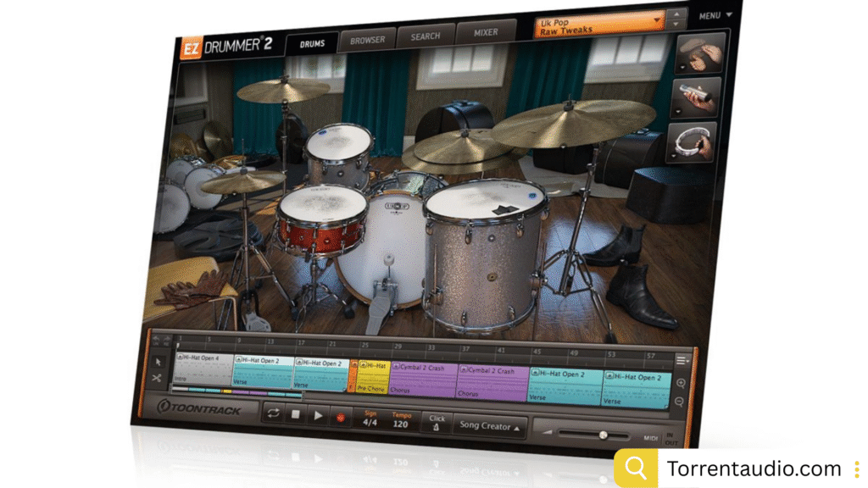The width and height of the screenshot is (868, 488).
Task: Zoom out on the song track
Action: [678, 402]
